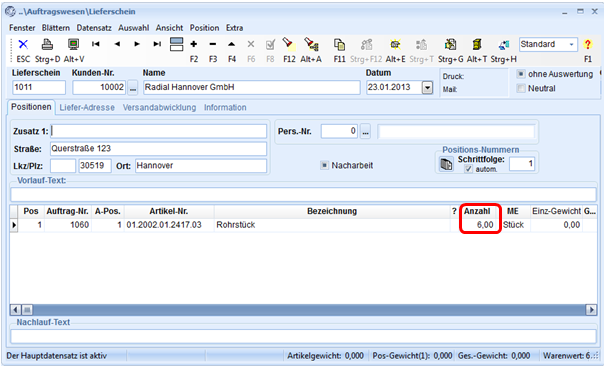Click the Alt+A flashlight tree search icon
The width and height of the screenshot is (604, 366).
311,45
